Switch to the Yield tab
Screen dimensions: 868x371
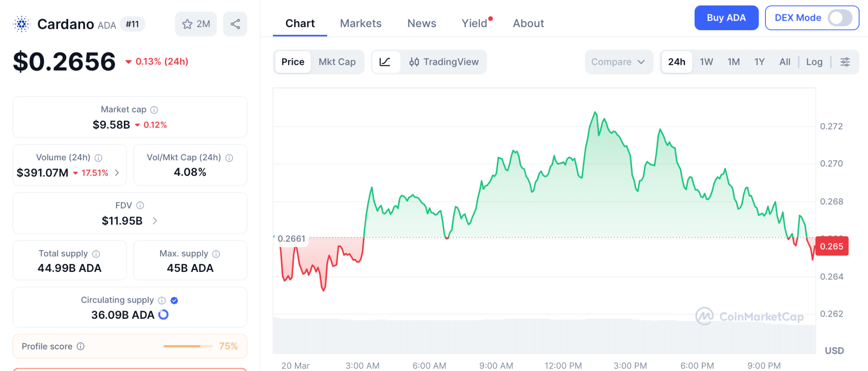coord(474,23)
